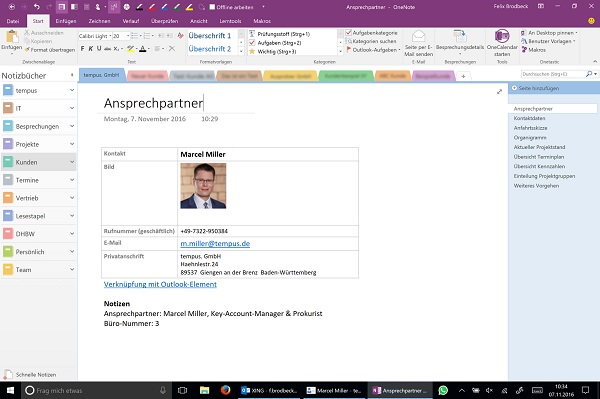Click Marcel Miller's contact photo

click(203, 186)
